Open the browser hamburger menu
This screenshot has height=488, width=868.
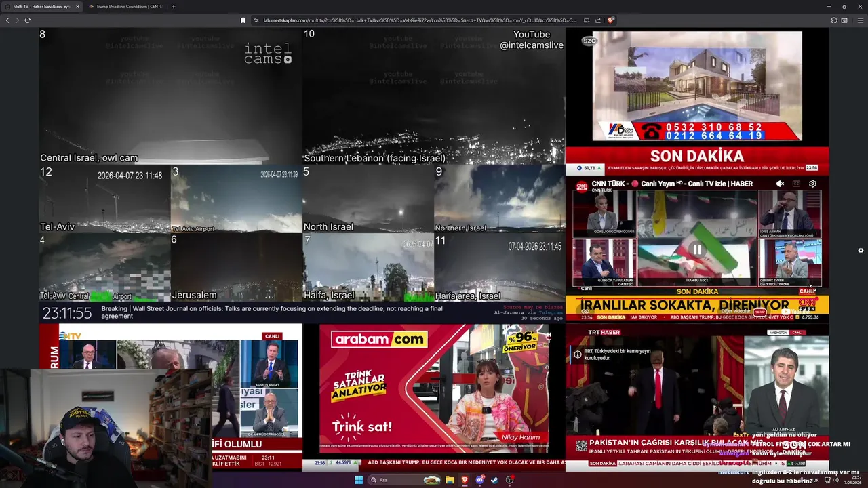point(861,20)
